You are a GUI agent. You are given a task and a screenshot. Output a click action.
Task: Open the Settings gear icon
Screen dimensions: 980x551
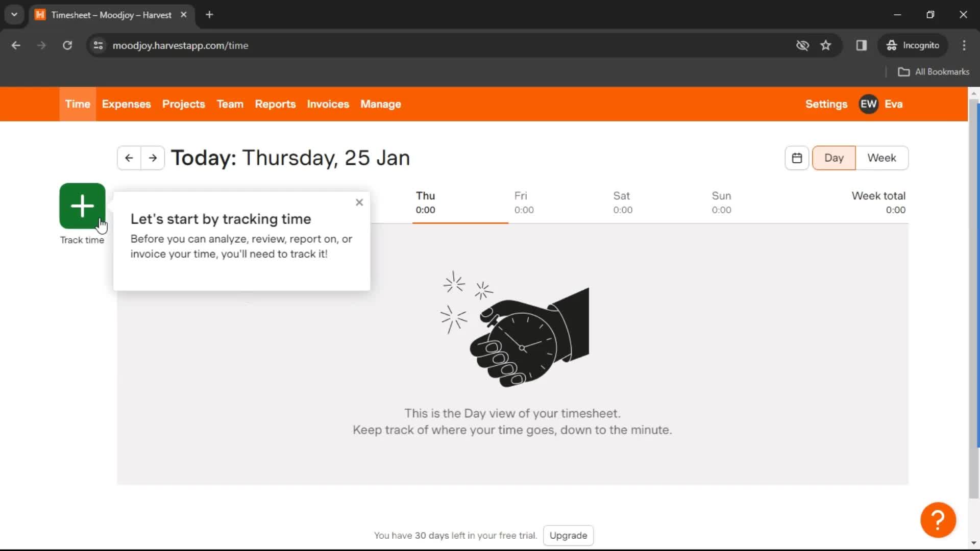point(826,104)
